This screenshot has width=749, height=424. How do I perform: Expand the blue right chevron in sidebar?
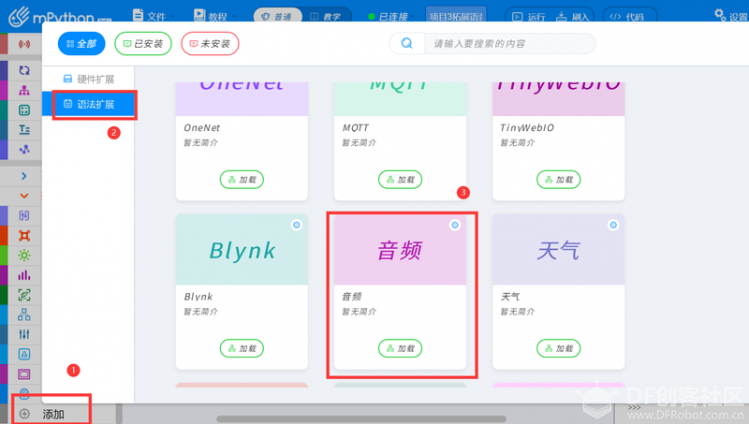[x=24, y=176]
